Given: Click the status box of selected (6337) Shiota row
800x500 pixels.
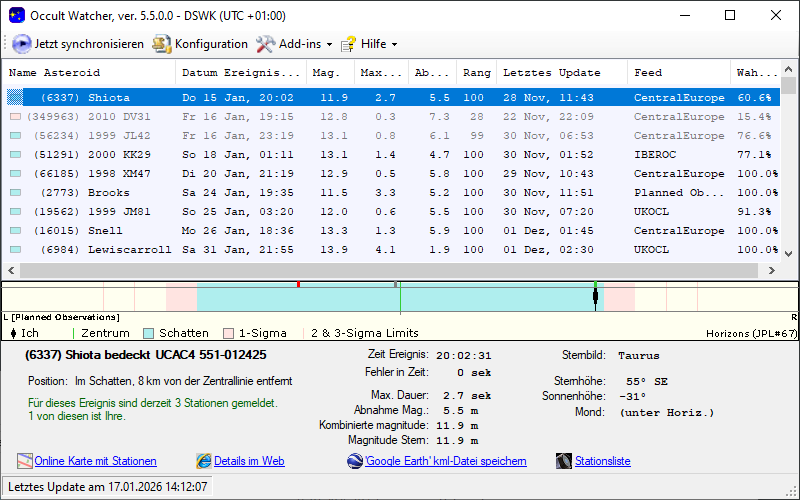Looking at the screenshot, I should click(x=15, y=97).
